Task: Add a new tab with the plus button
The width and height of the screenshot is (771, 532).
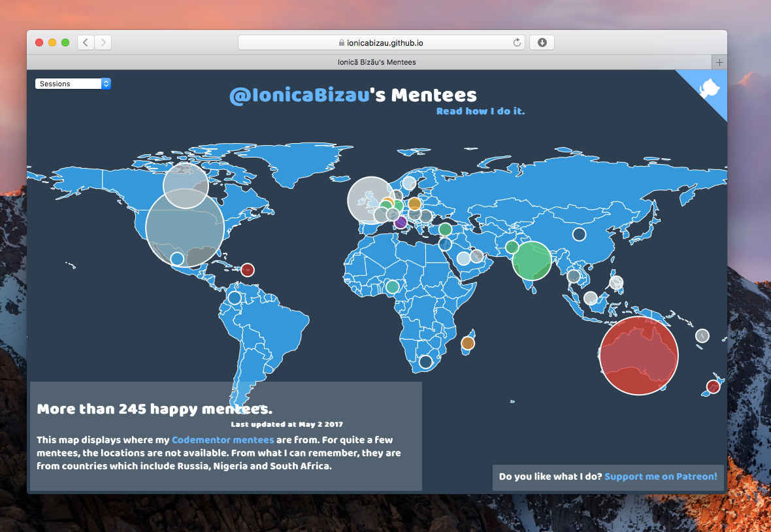Action: (x=719, y=63)
